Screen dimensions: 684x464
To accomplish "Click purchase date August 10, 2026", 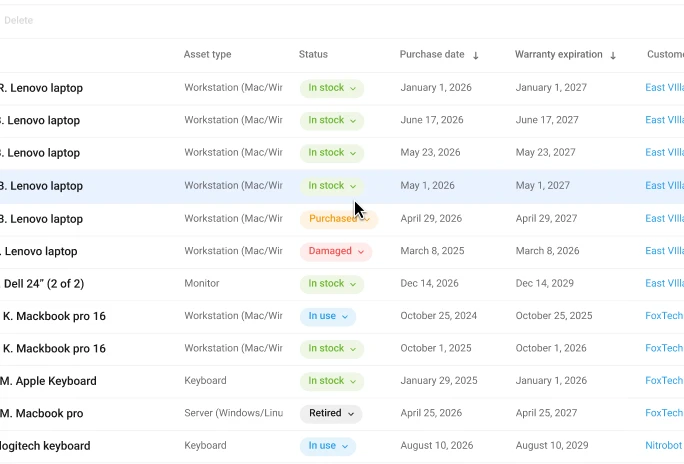I will click(437, 446).
